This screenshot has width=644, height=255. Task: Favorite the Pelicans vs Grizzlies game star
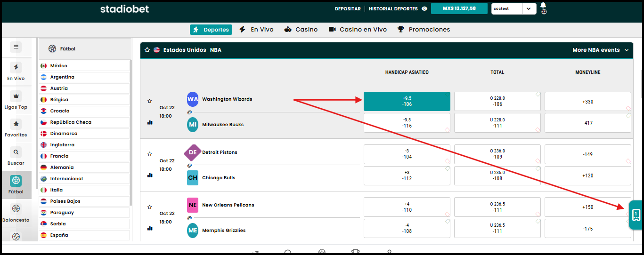point(150,207)
